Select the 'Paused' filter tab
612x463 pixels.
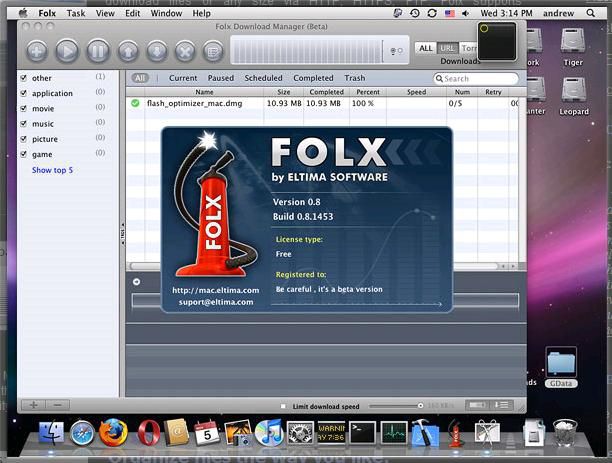pyautogui.click(x=221, y=78)
